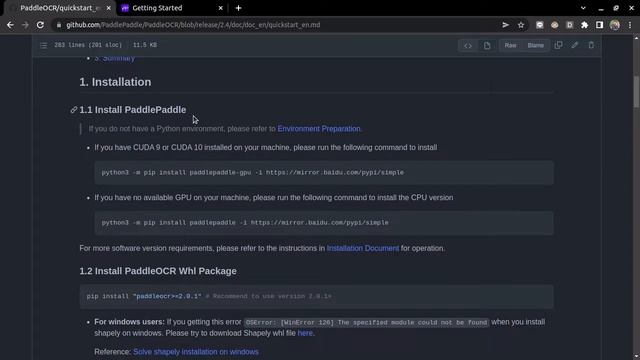Click the page vertical scrollbar thumb
640x360 pixels.
tap(636, 91)
